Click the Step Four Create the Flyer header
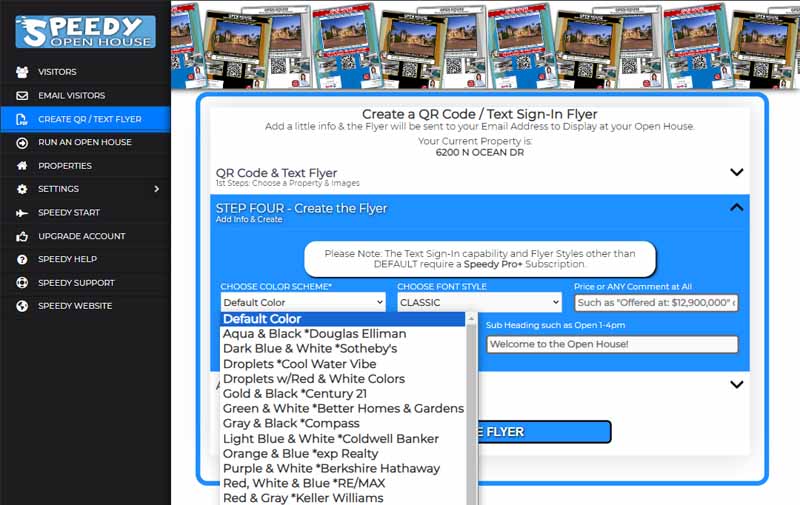 (301, 209)
